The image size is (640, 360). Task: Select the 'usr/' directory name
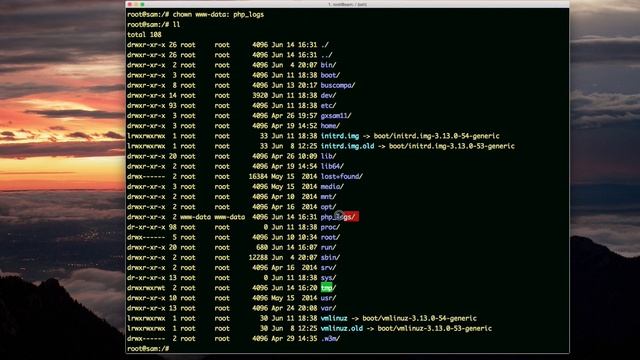click(328, 298)
